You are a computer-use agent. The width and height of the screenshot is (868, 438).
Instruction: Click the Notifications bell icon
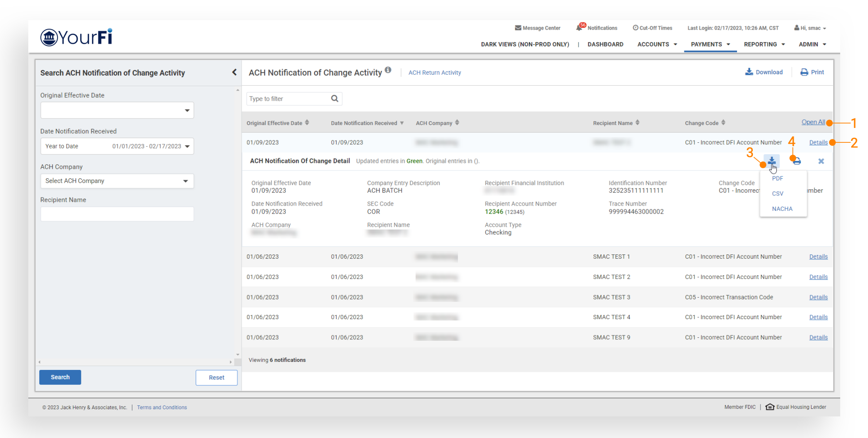[x=580, y=28]
